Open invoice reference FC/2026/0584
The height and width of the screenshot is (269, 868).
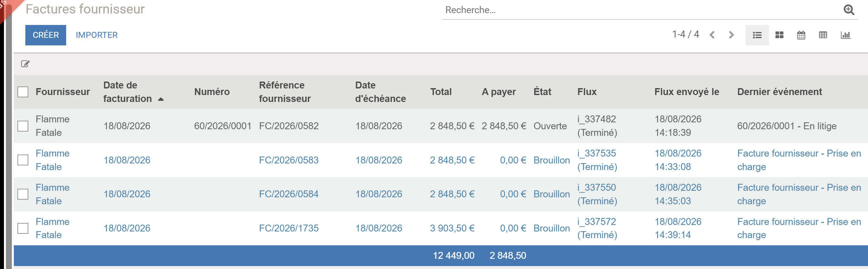(x=289, y=194)
